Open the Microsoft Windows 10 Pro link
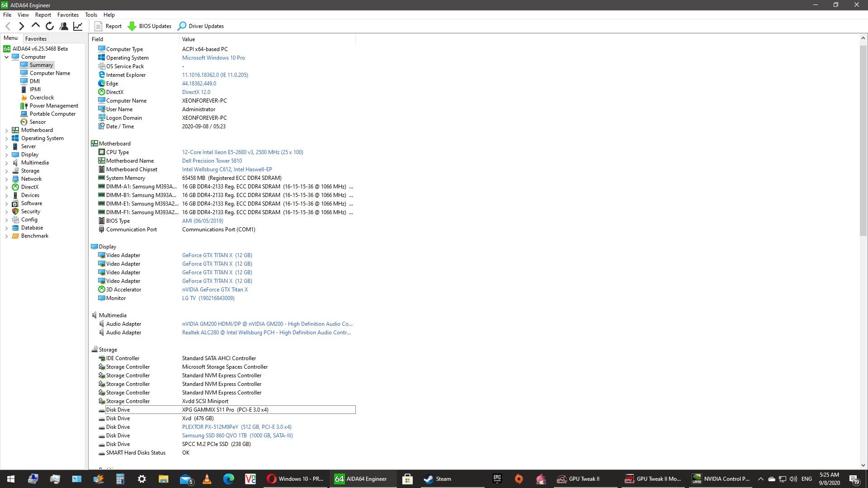Viewport: 868px width, 488px height. 213,58
